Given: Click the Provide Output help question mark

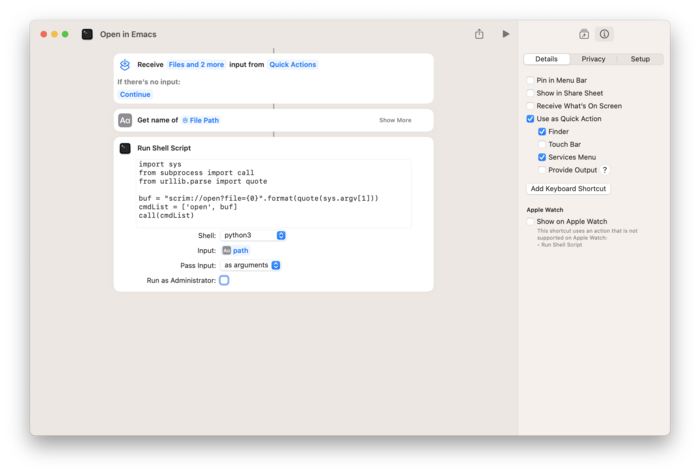Looking at the screenshot, I should (x=605, y=170).
